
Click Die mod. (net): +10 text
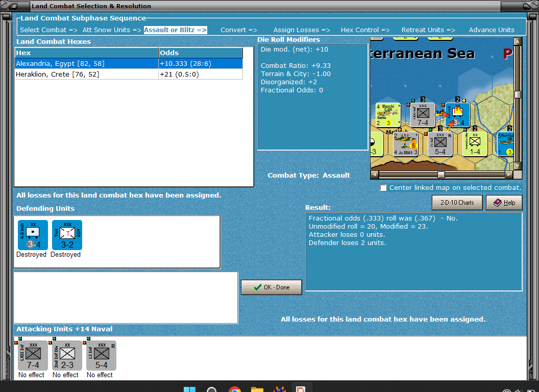coord(294,49)
